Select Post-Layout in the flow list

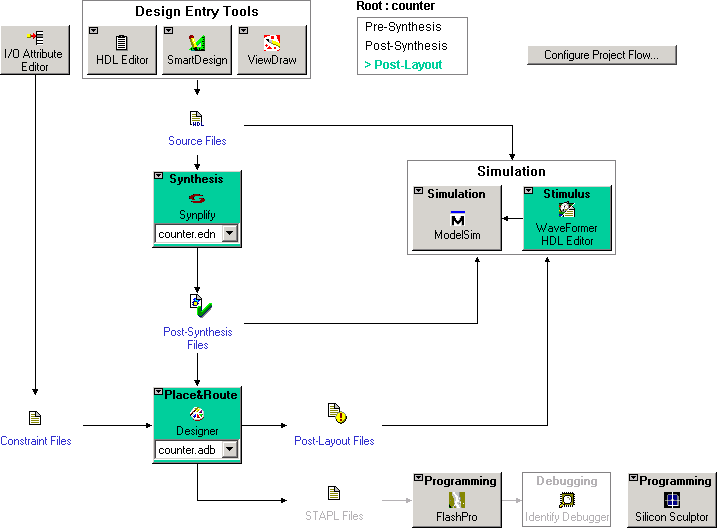coord(403,64)
